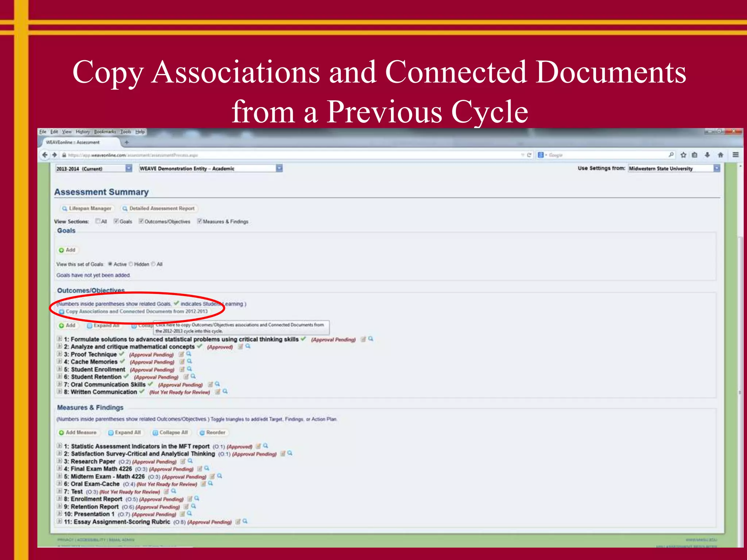Open the Edit menu
Screen dimensions: 747x560
tap(54, 132)
